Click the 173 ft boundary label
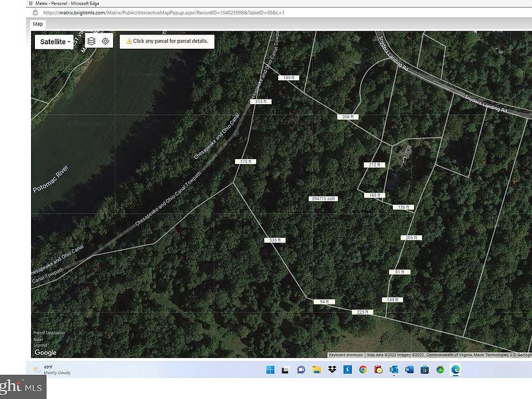Screen dimensions: 532x399 click(245, 161)
